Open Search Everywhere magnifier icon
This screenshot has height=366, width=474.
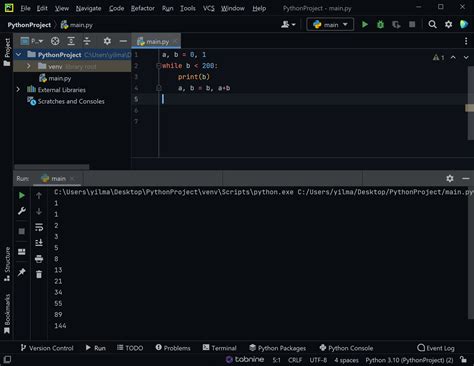tap(432, 25)
